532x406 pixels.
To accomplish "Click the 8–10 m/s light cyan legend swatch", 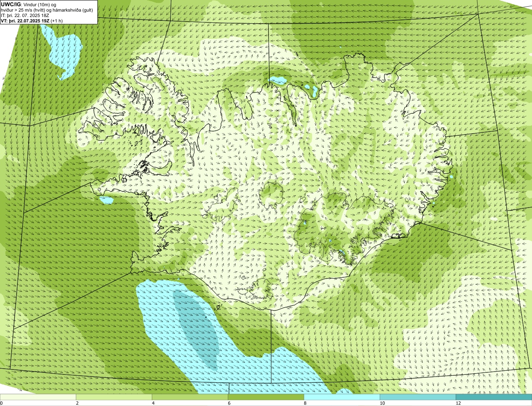I will coord(342,397).
